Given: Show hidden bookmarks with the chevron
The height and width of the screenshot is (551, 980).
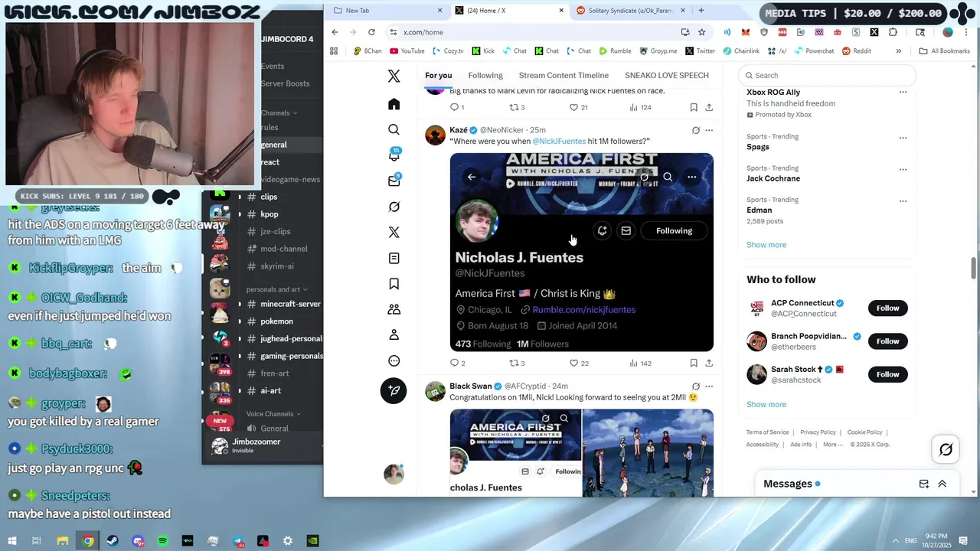Looking at the screenshot, I should pyautogui.click(x=899, y=51).
